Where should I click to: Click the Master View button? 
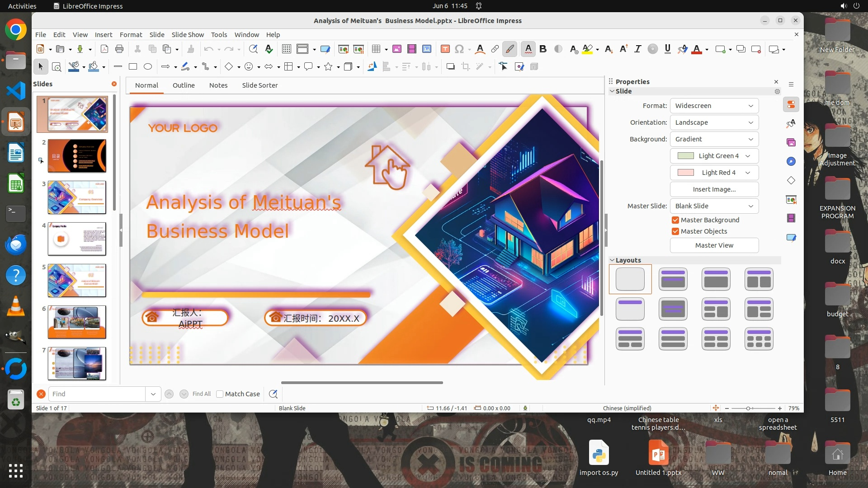tap(714, 245)
